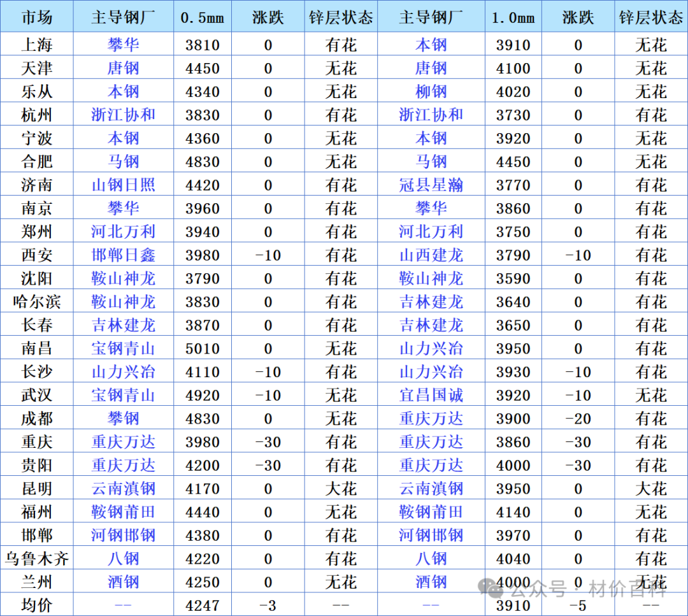
Task: Open the 攀钢 link in the 成都 row
Action: pos(124,418)
